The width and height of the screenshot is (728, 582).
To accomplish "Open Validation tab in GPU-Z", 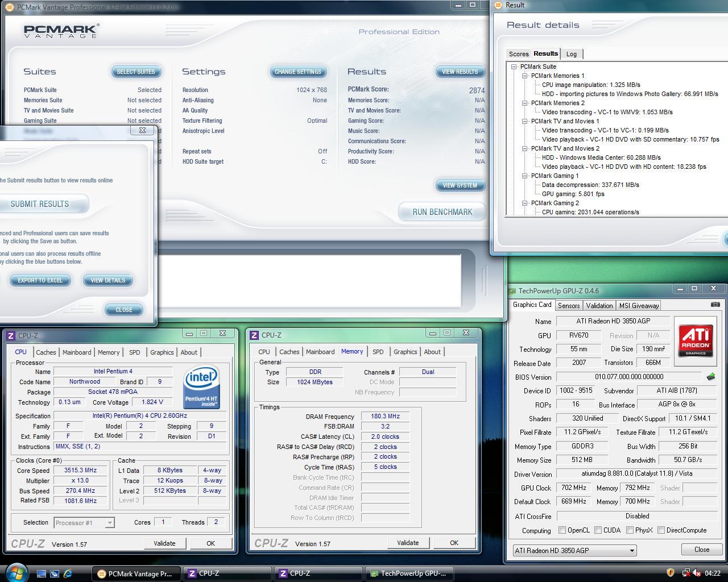I will click(x=599, y=306).
